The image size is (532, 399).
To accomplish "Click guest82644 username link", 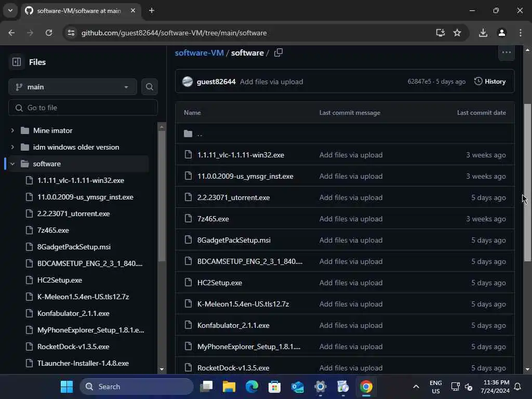I will 216,82.
